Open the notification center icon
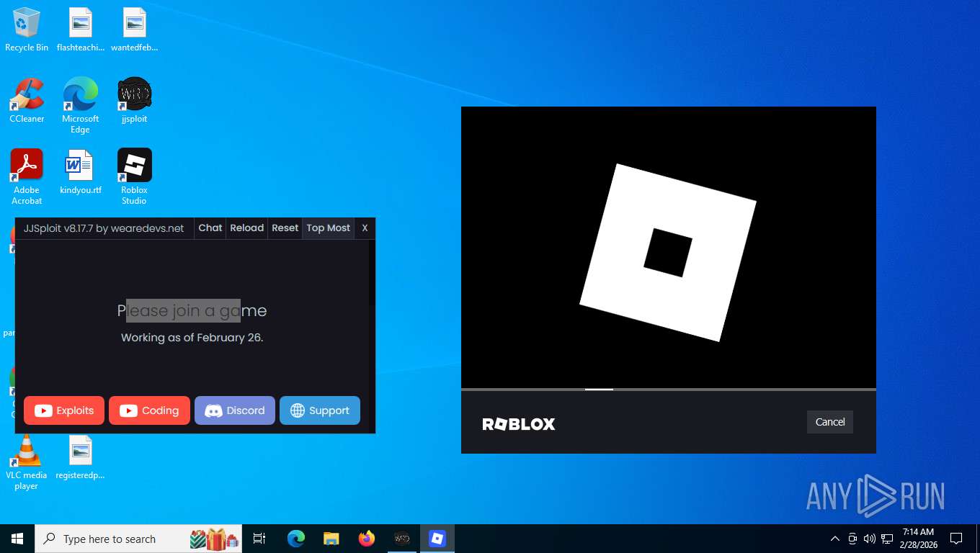 [x=956, y=539]
